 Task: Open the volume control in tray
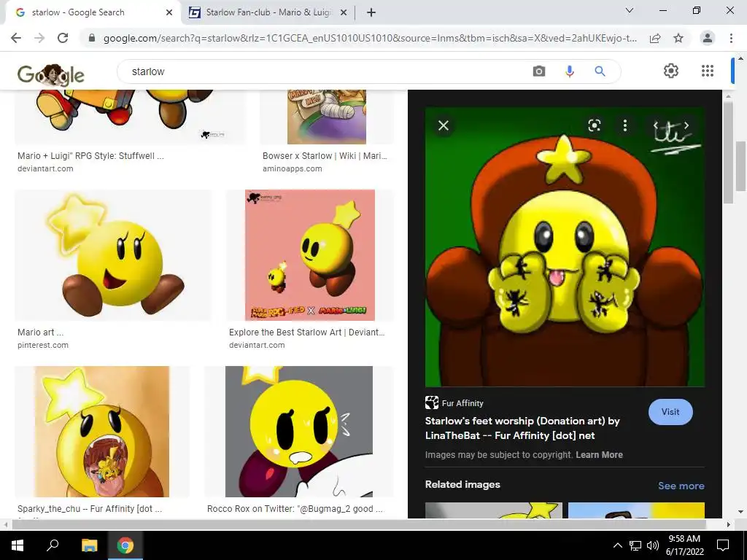653,545
